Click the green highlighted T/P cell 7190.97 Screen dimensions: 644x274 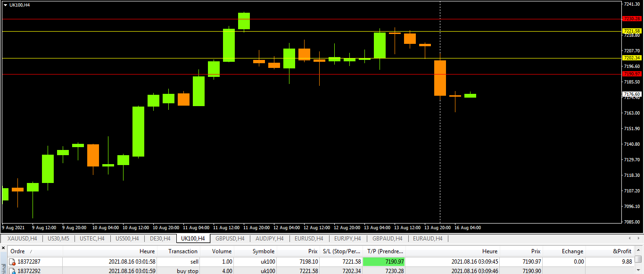pyautogui.click(x=384, y=262)
